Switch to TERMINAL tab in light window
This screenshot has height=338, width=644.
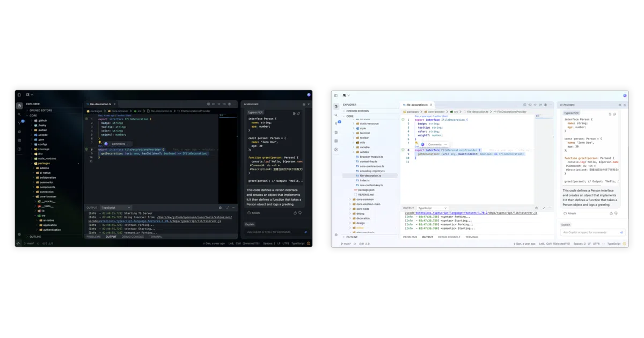click(x=472, y=237)
